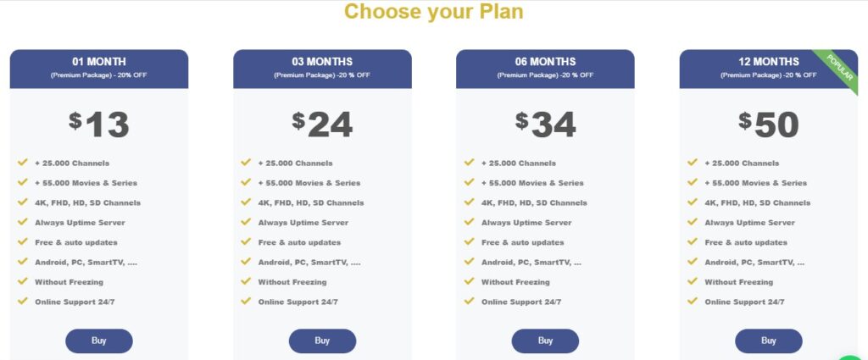Click checkmark beside Online Support 24/7 in 06 Months
The image size is (868, 360).
coord(469,302)
